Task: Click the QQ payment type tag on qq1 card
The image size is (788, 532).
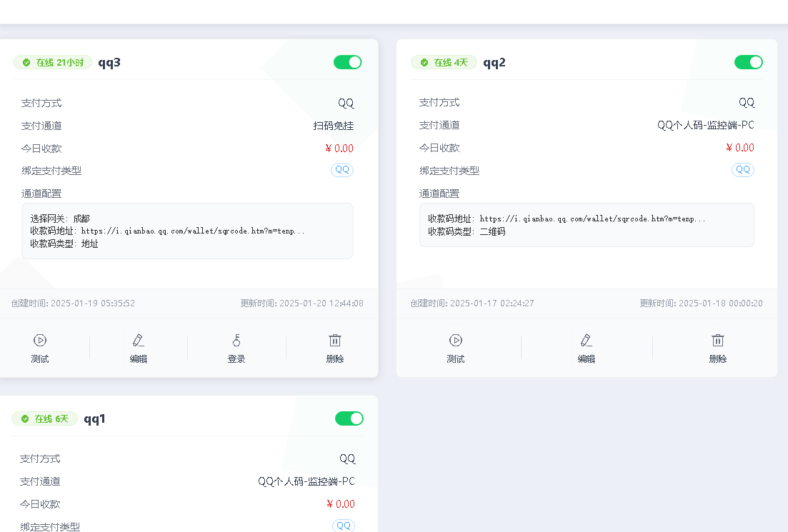Action: (x=344, y=526)
